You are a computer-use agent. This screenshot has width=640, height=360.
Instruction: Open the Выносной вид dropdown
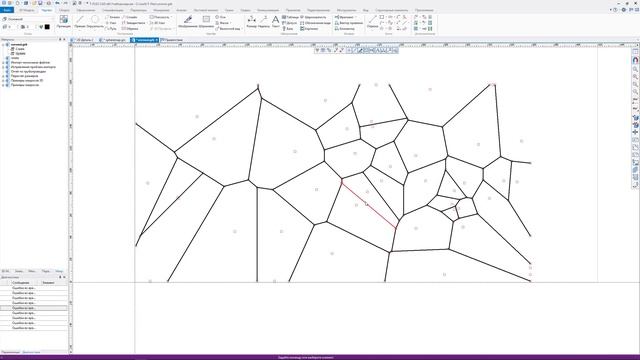pos(242,29)
